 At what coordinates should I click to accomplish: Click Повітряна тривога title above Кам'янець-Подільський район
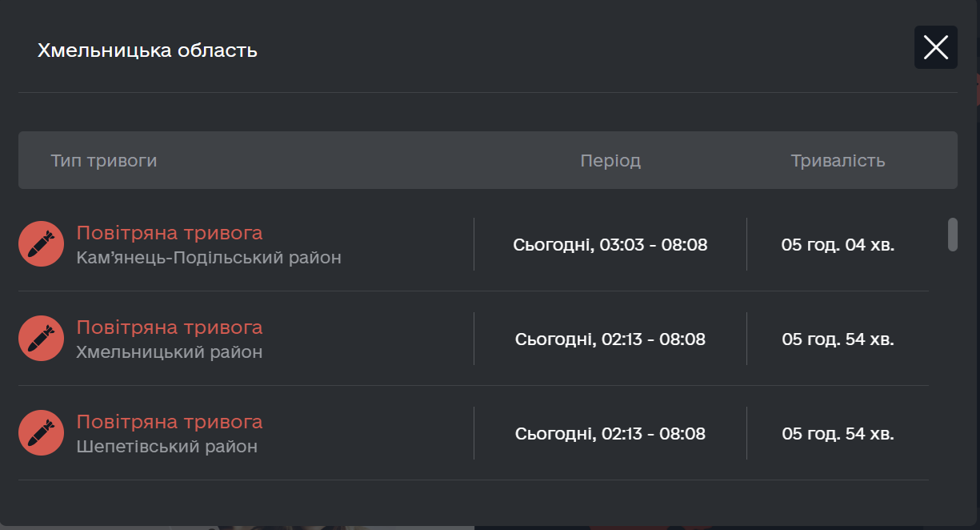tap(170, 233)
